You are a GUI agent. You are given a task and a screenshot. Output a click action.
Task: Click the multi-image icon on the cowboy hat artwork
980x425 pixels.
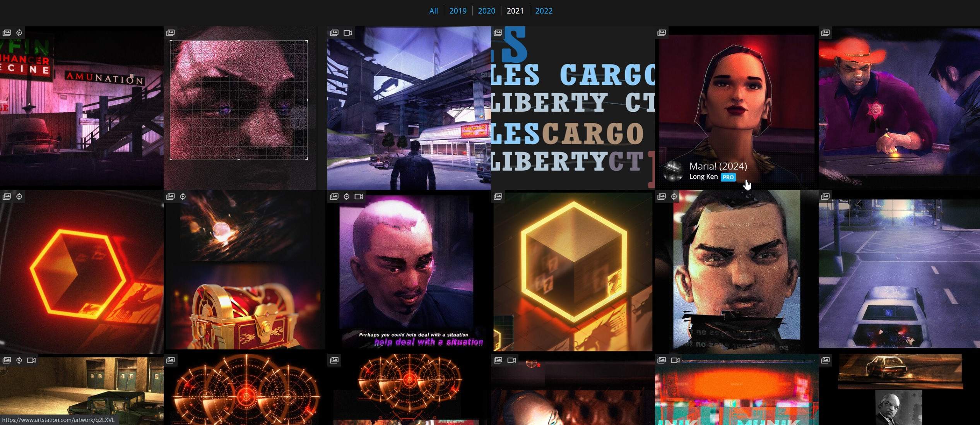pos(825,33)
